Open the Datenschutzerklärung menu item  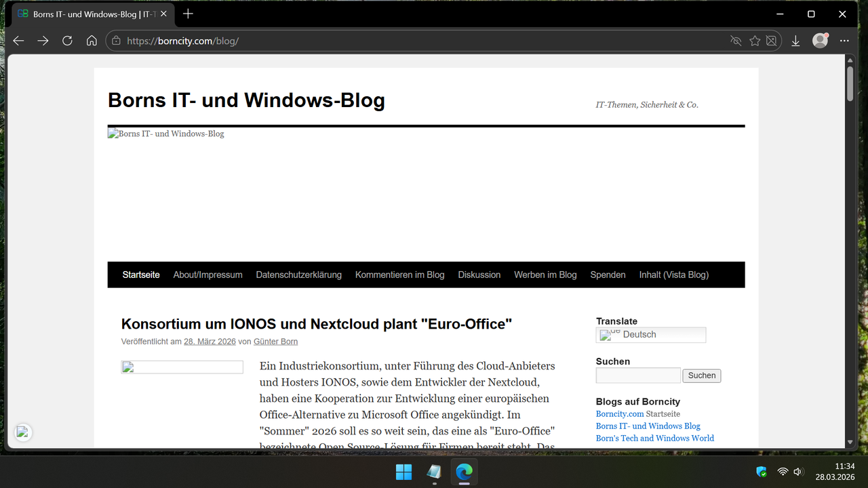[x=299, y=274]
